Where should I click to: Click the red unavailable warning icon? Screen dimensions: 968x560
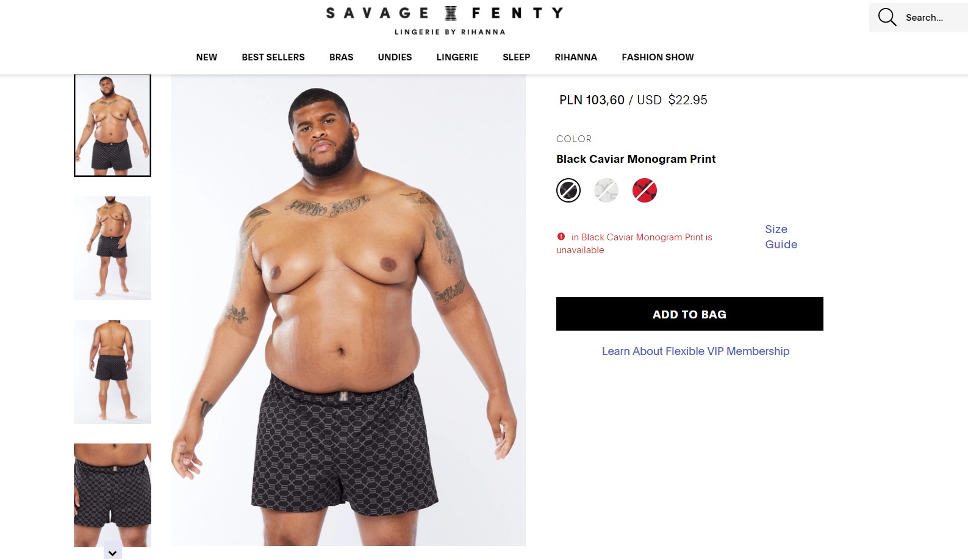coord(561,237)
